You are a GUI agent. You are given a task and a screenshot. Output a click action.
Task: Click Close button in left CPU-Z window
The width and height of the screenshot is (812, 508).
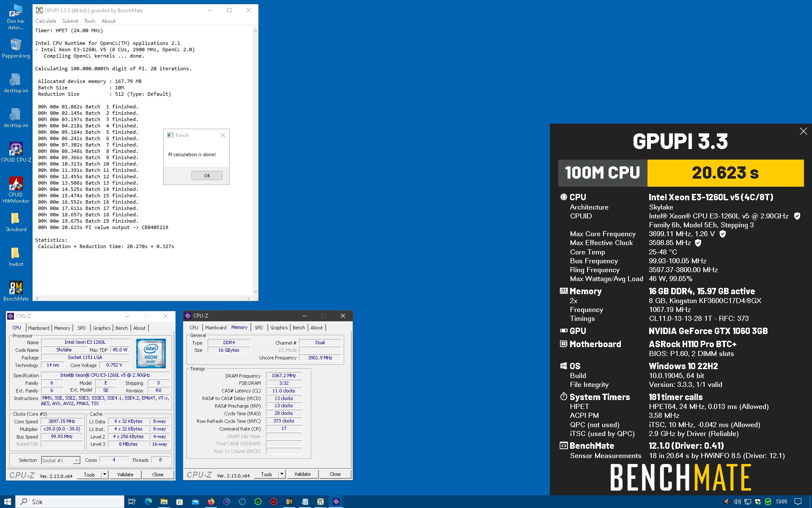tap(158, 475)
